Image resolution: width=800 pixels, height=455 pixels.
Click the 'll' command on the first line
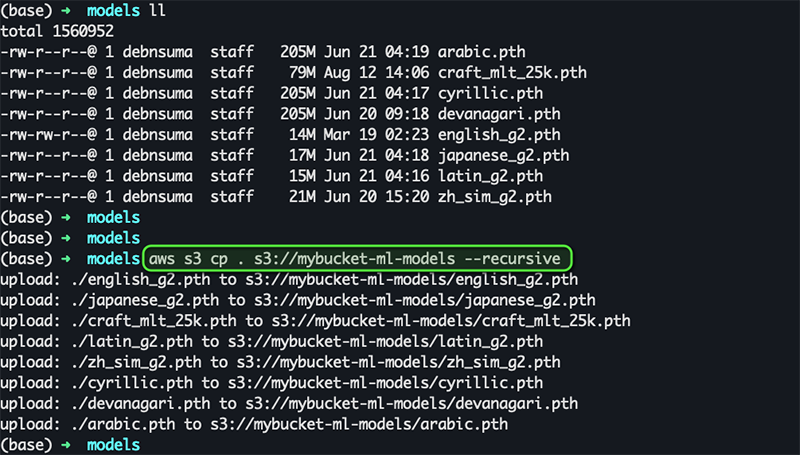pos(157,11)
